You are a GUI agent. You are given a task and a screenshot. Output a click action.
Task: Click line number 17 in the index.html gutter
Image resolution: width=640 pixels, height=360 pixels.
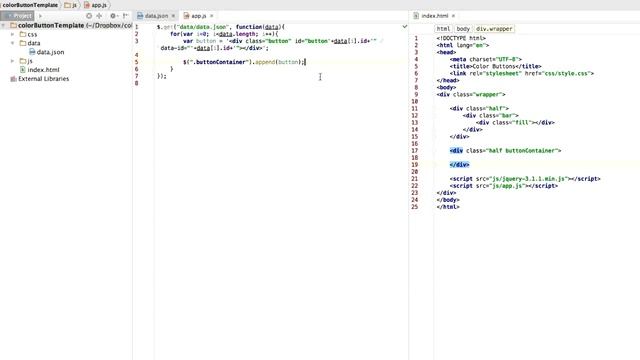[415, 151]
